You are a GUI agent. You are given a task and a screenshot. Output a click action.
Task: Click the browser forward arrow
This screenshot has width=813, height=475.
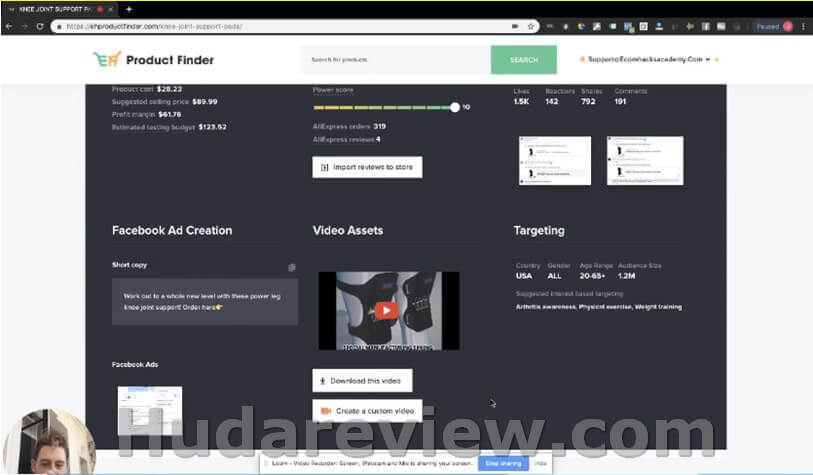[x=24, y=26]
